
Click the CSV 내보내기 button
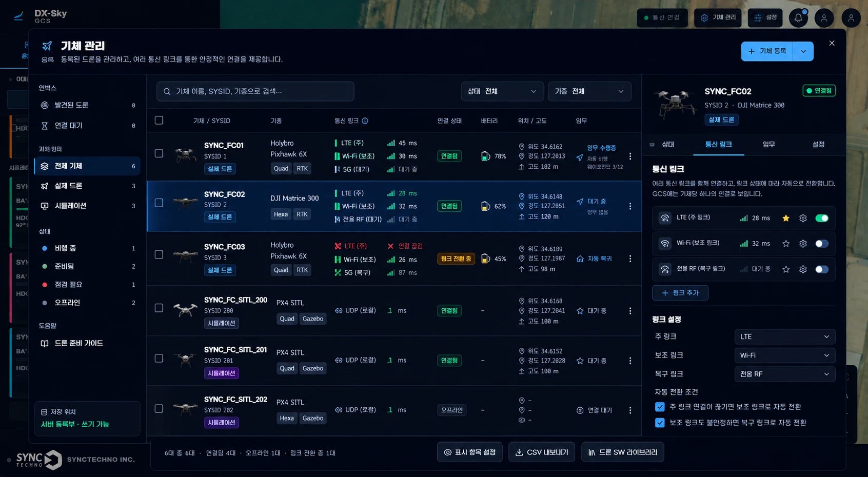542,452
